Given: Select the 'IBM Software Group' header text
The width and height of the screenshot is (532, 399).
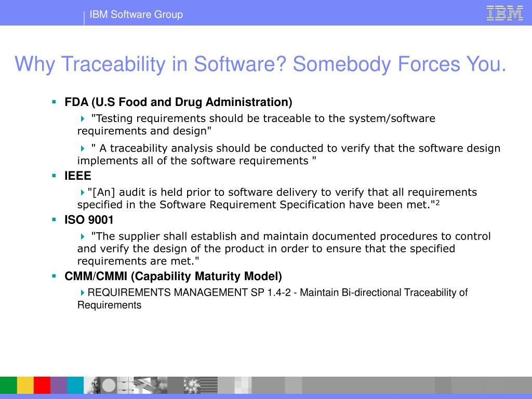Looking at the screenshot, I should (136, 15).
